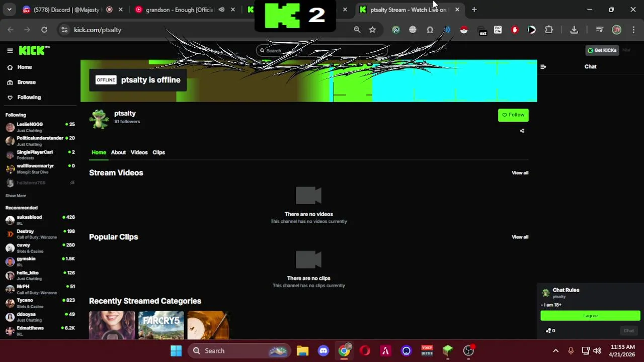Open the Far Cry 5 category thumbnail
The height and width of the screenshot is (362, 644).
(161, 325)
